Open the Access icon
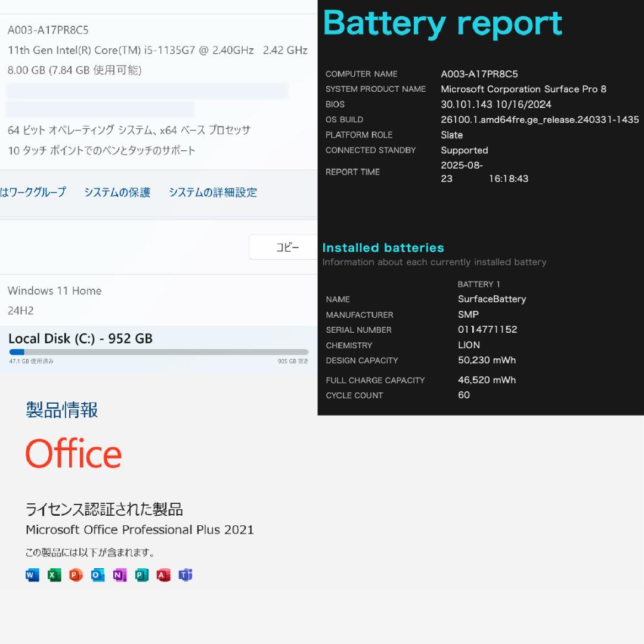 (163, 575)
